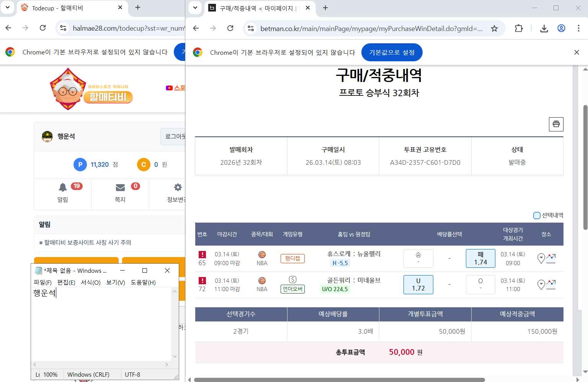Open the stats chart icon for game 72
Viewport: 588px width, 382px height.
551,284
